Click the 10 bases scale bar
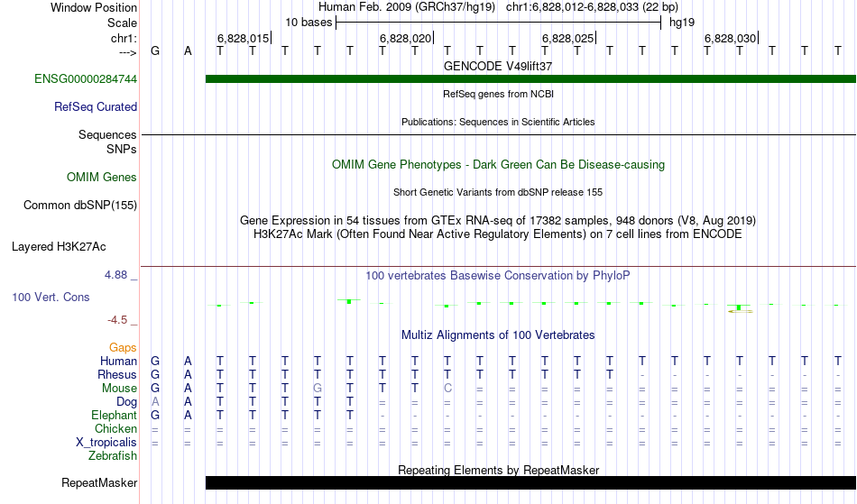Image resolution: width=857 pixels, height=504 pixels. point(499,23)
